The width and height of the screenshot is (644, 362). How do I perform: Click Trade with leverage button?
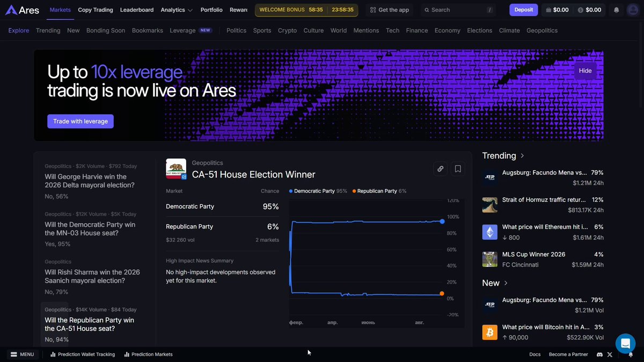[80, 121]
